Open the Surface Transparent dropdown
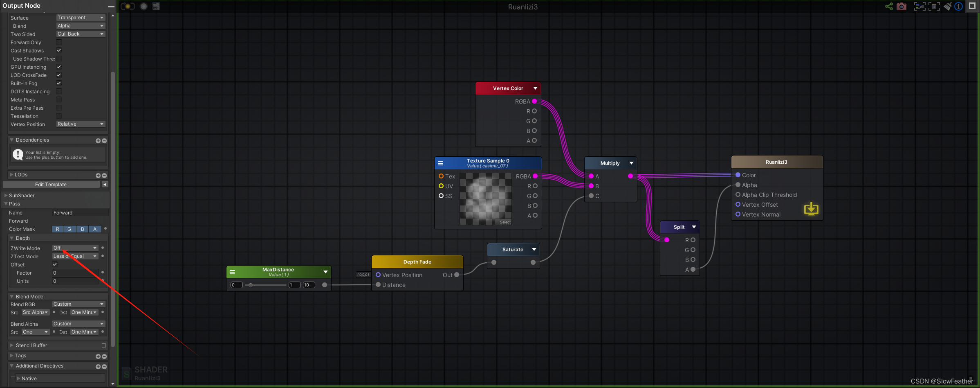Viewport: 980px width, 388px height. pyautogui.click(x=81, y=18)
